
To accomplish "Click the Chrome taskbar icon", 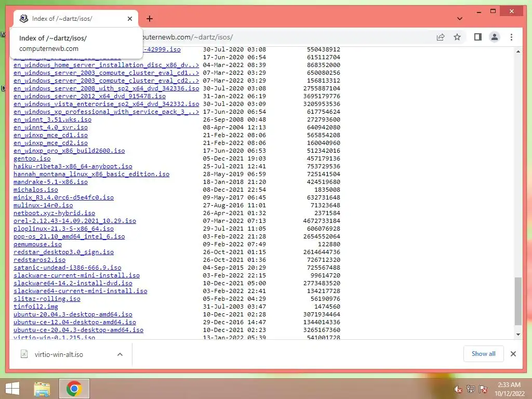I will (74, 389).
